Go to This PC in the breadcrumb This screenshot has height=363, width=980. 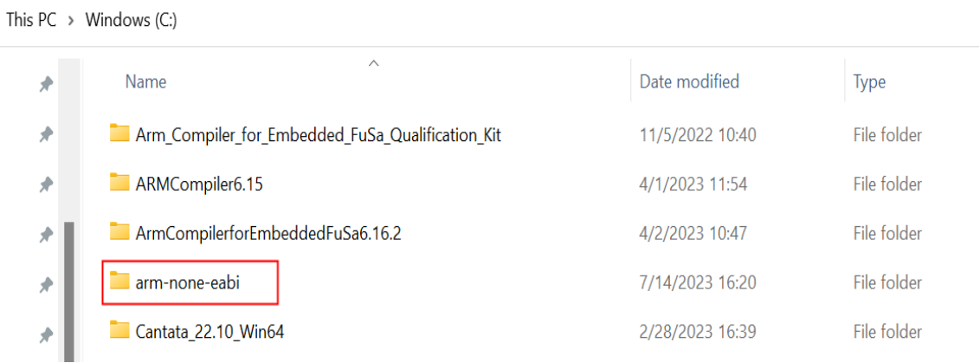pos(31,20)
